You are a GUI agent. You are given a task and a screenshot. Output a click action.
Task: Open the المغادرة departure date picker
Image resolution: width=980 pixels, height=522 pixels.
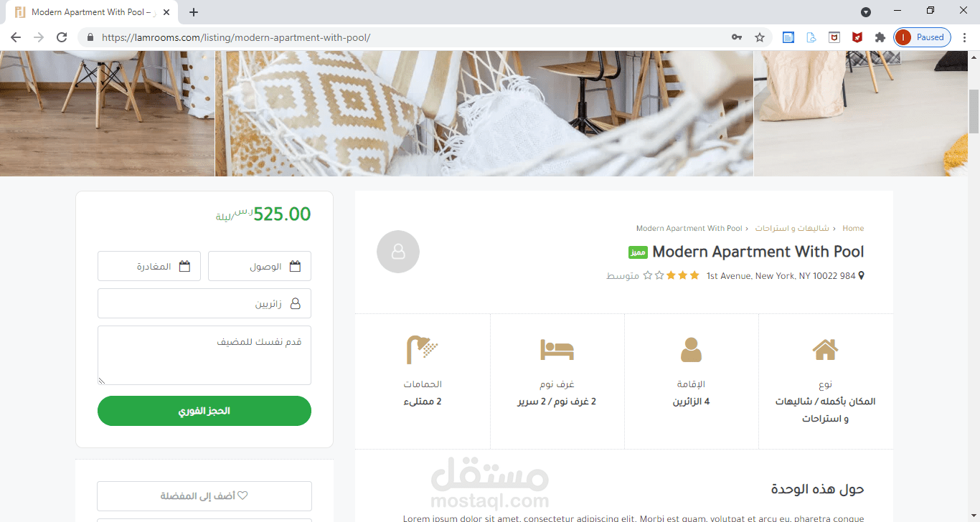click(149, 266)
